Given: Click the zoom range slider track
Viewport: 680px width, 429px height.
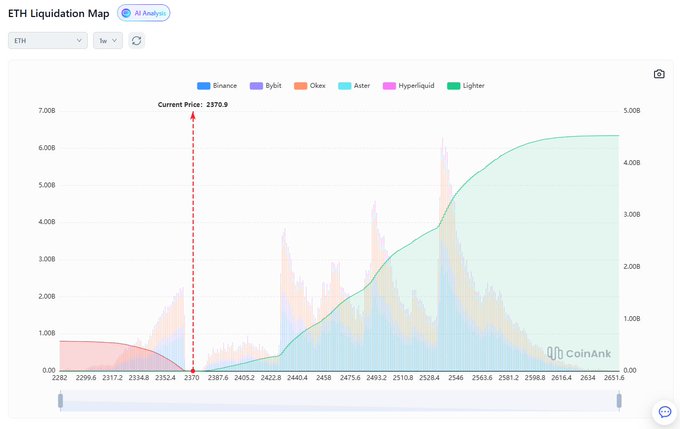Looking at the screenshot, I should 340,401.
